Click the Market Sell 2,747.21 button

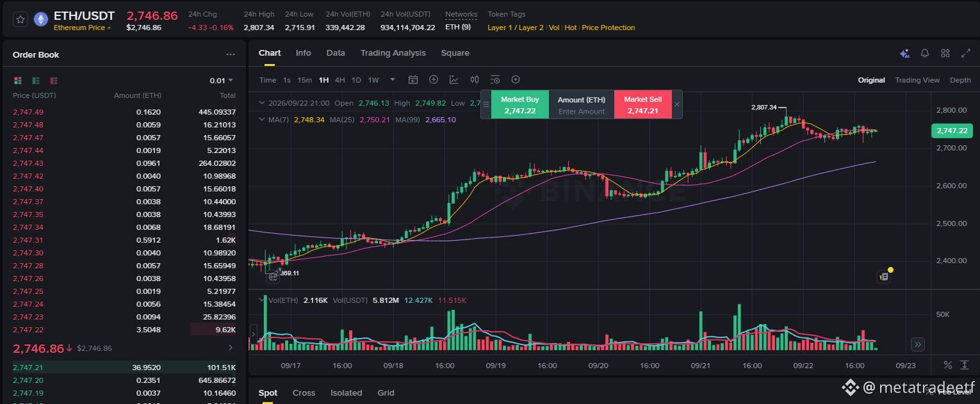[x=643, y=105]
